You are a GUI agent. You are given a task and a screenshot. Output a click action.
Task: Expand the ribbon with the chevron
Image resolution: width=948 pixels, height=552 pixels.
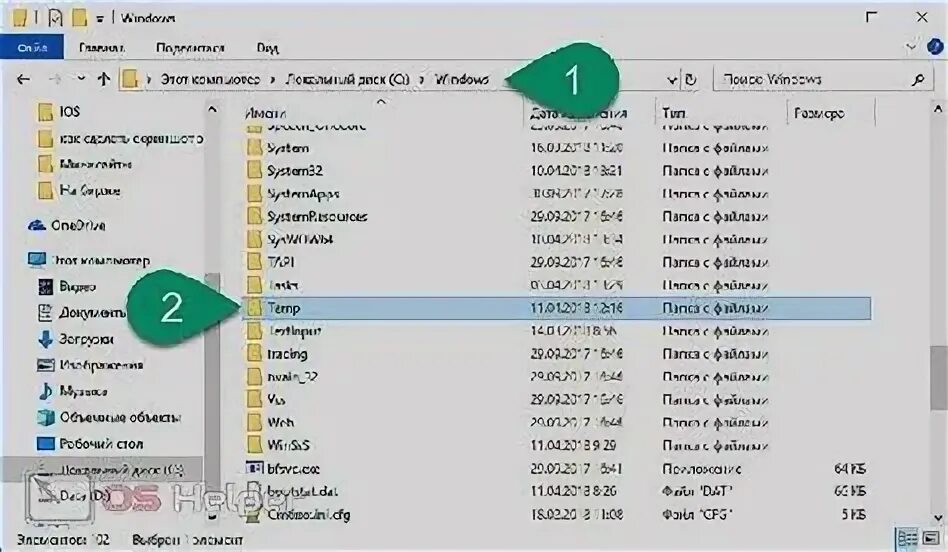pos(910,47)
